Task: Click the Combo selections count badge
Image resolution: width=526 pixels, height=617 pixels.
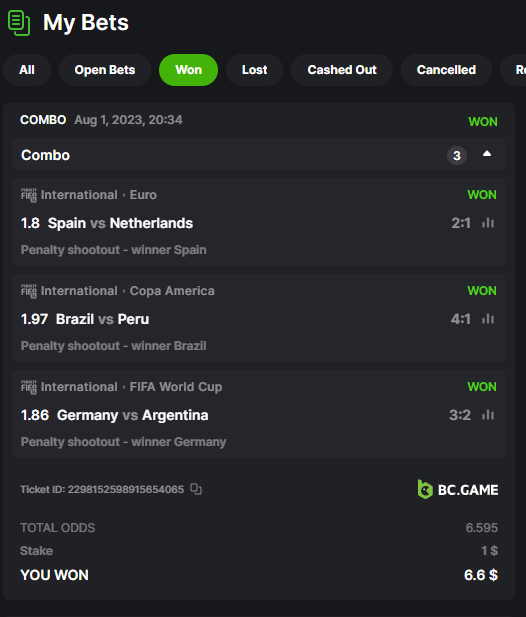Action: pos(457,155)
